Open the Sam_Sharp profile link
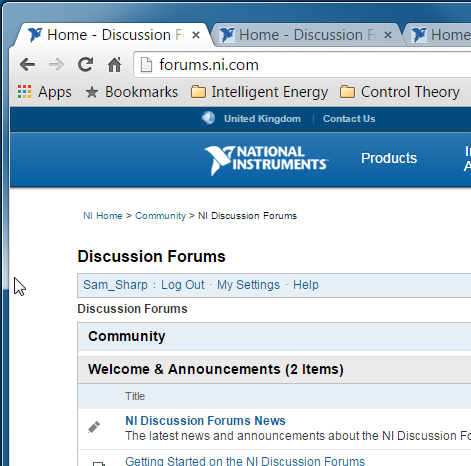Screen dimensions: 471x466 (115, 285)
